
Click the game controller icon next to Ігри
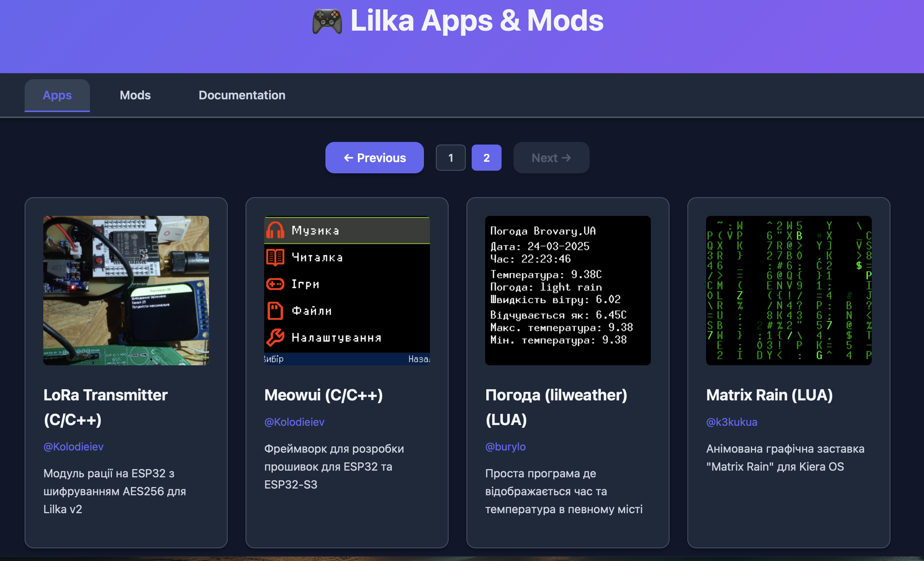[x=275, y=284]
